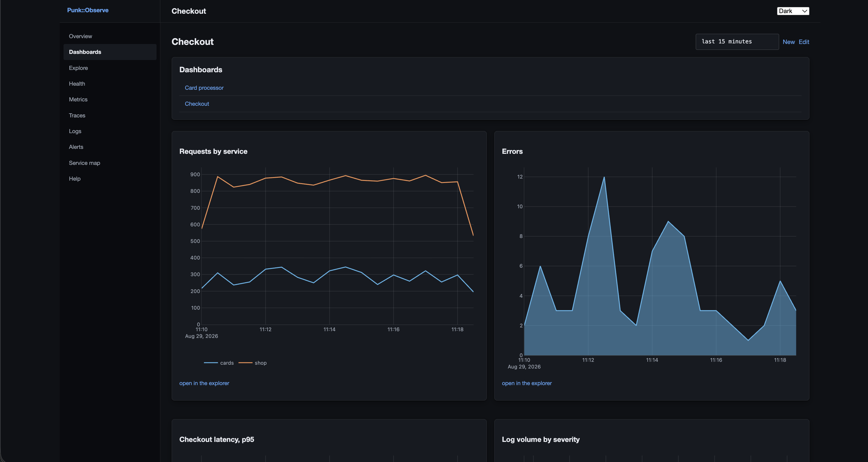Open the Health page in the sidebar
The height and width of the screenshot is (462, 868).
tap(110, 84)
